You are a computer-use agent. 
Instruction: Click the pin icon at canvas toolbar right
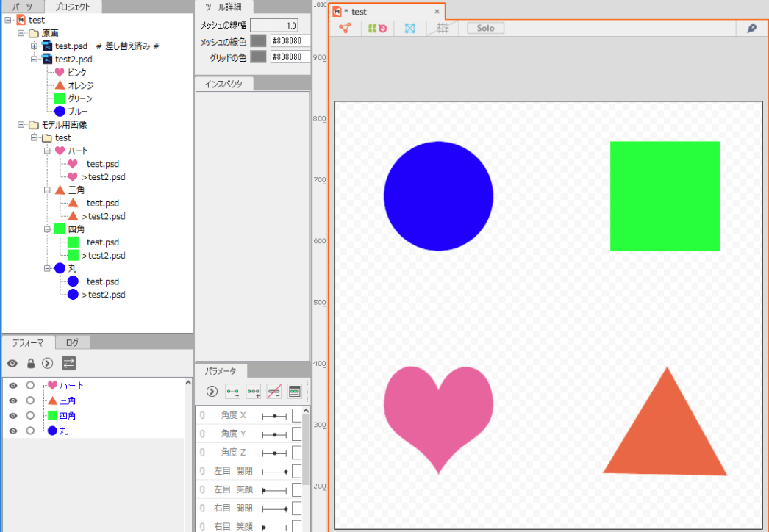tap(751, 28)
